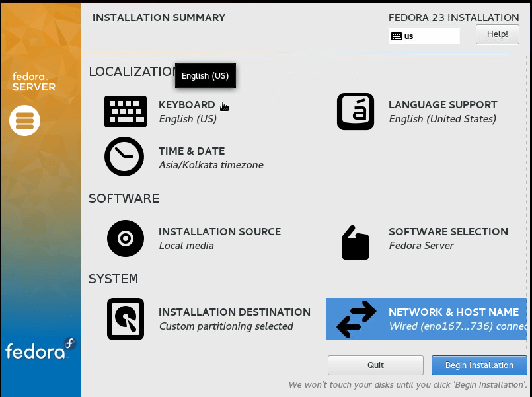Click the Help! button
The image size is (532, 397).
point(498,34)
